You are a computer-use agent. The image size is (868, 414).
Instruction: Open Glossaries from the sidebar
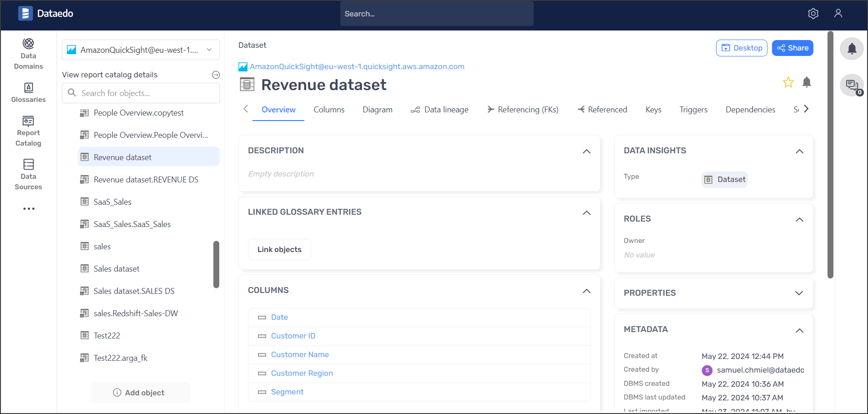point(28,92)
